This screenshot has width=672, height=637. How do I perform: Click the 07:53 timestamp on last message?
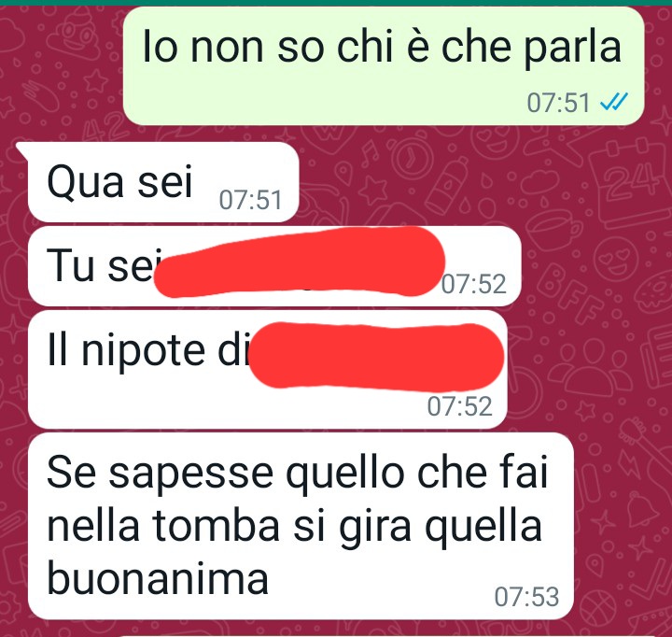click(526, 597)
